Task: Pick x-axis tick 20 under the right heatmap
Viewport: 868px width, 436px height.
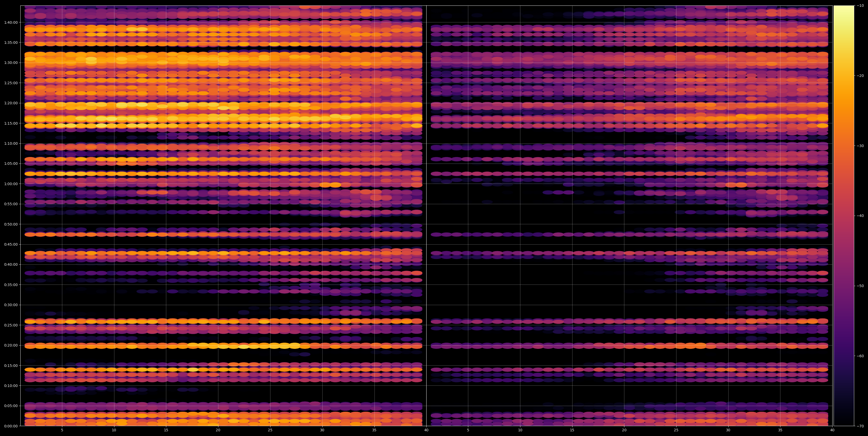Action: click(624, 430)
